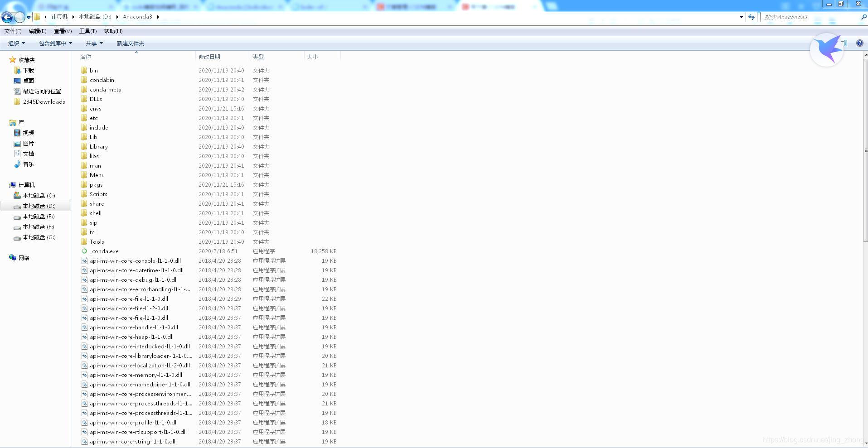Image resolution: width=868 pixels, height=448 pixels.
Task: Select 计算机 in the address breadcrumb
Action: [59, 17]
